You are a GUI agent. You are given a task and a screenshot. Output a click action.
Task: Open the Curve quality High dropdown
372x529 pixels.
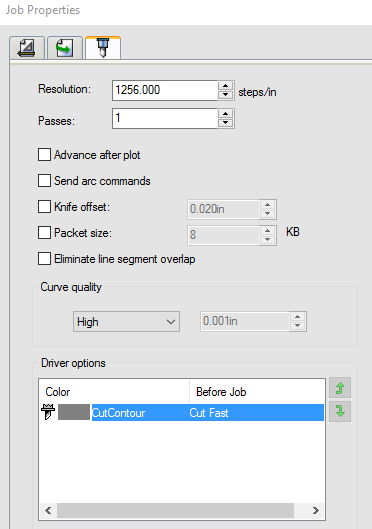tap(126, 322)
